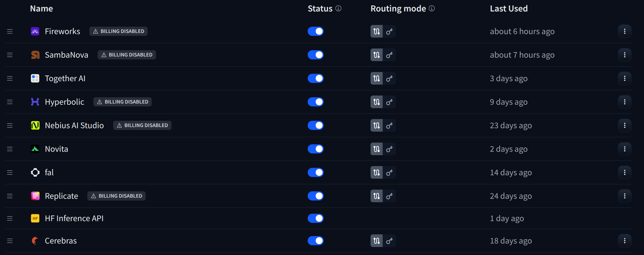Select custom key mode for Together AI
The width and height of the screenshot is (644, 255).
389,78
